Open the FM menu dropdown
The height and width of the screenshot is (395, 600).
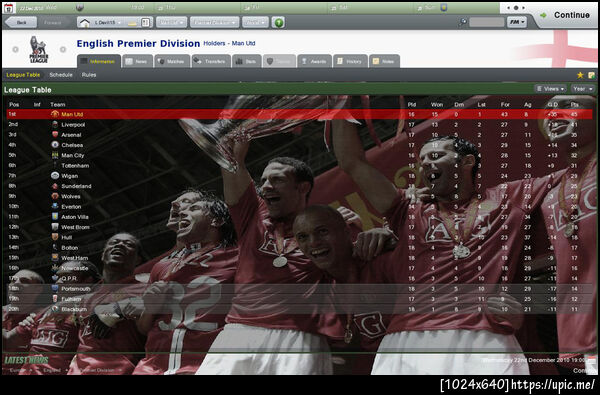517,22
